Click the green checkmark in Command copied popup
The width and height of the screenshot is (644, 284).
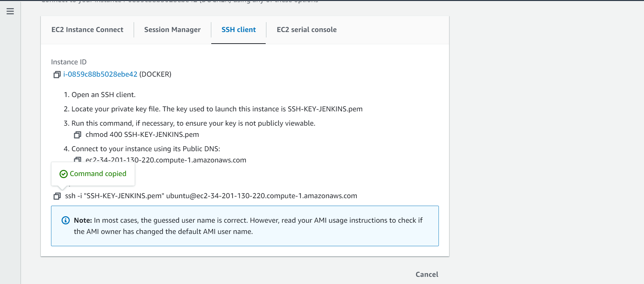(63, 174)
